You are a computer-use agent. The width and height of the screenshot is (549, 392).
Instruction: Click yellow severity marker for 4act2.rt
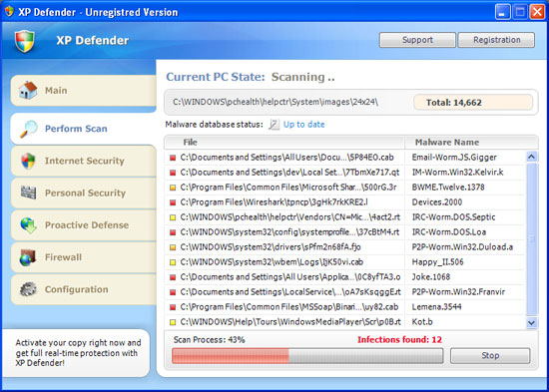(173, 217)
